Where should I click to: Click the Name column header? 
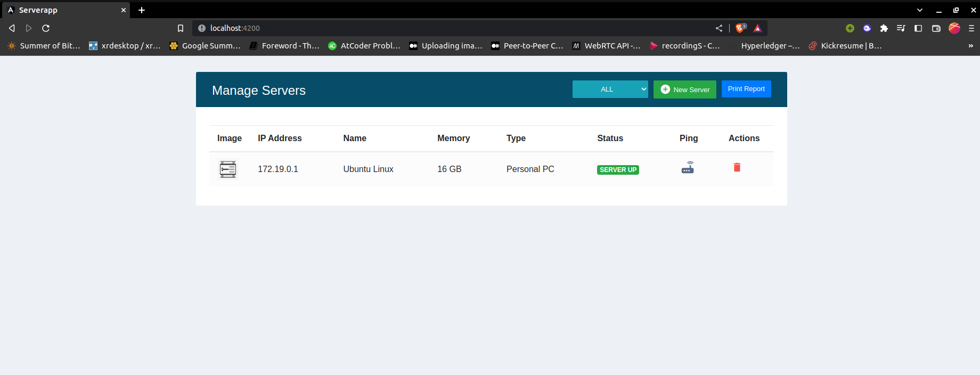point(355,138)
